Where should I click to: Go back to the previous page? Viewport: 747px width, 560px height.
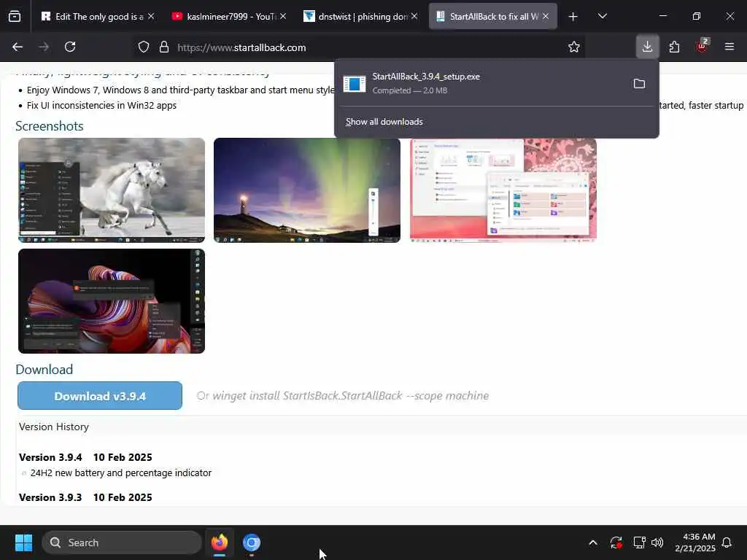pyautogui.click(x=18, y=47)
